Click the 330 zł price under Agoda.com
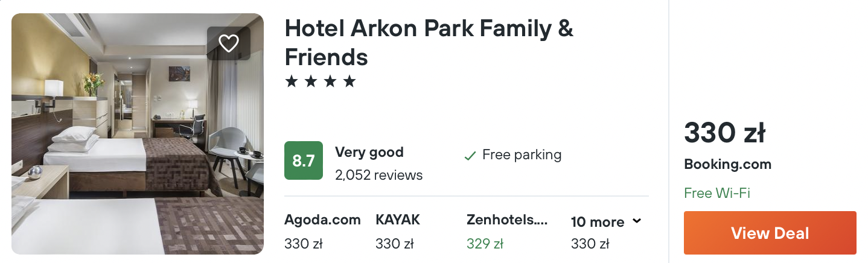 tap(303, 244)
